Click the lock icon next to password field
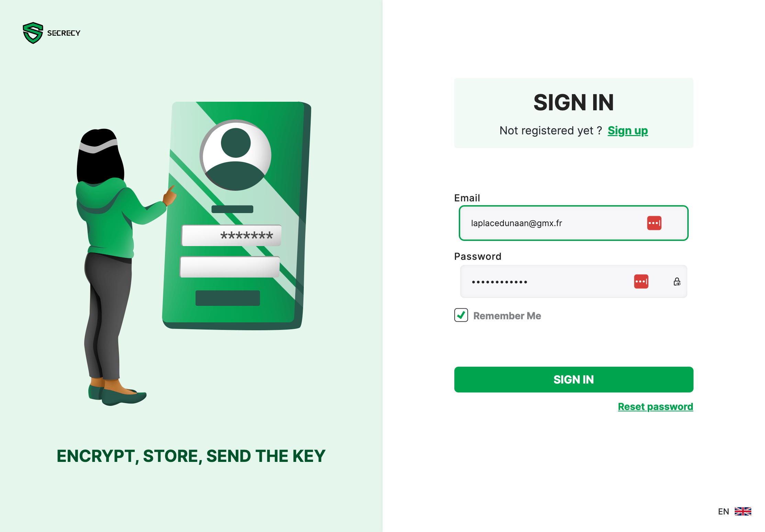This screenshot has height=532, width=765. point(676,282)
